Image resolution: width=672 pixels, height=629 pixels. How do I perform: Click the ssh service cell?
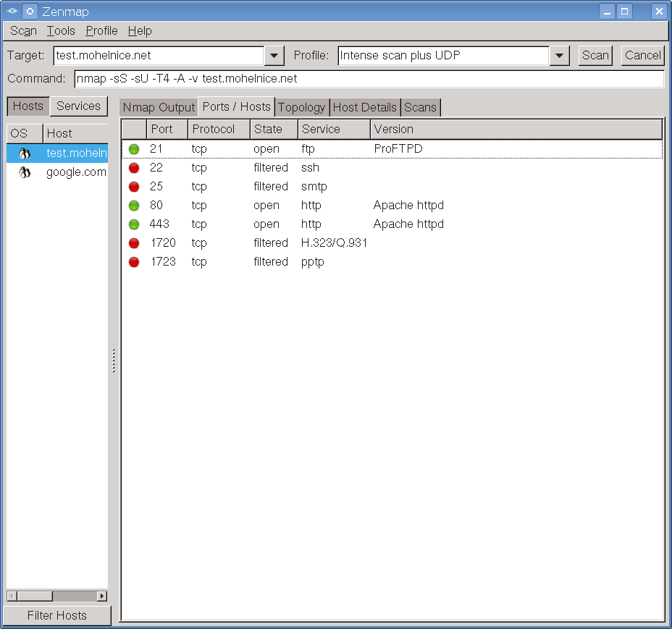click(x=310, y=168)
